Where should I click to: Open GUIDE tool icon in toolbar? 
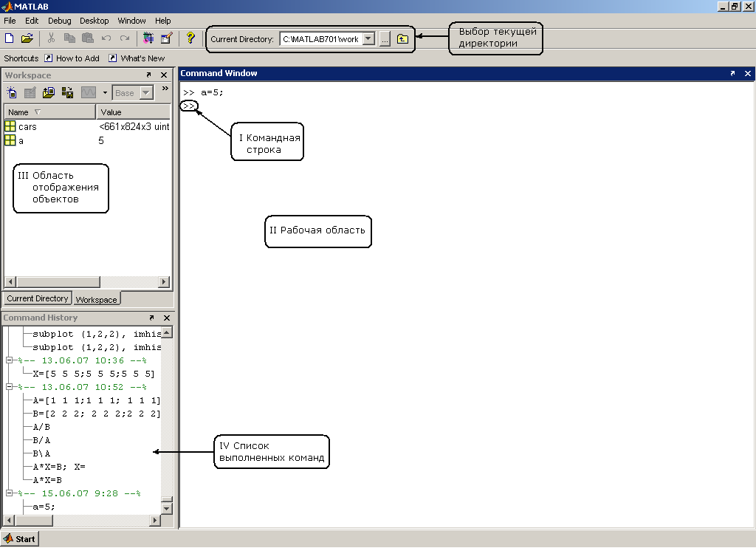167,38
